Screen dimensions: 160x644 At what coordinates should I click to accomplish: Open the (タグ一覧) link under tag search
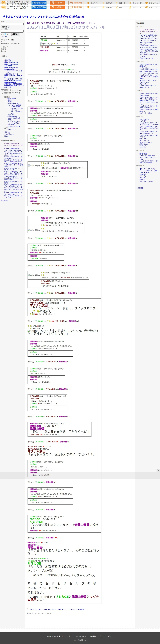tap(4, 37)
